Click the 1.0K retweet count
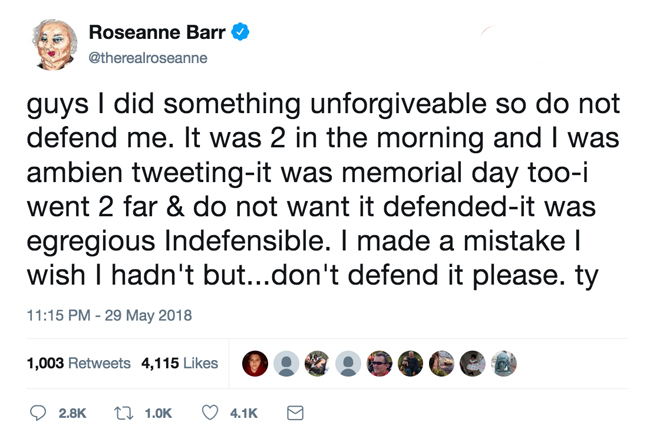 click(158, 412)
